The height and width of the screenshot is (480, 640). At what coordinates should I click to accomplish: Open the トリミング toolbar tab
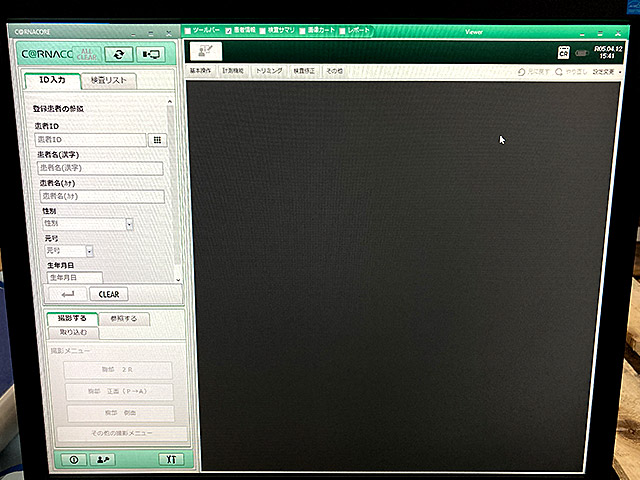(x=269, y=71)
